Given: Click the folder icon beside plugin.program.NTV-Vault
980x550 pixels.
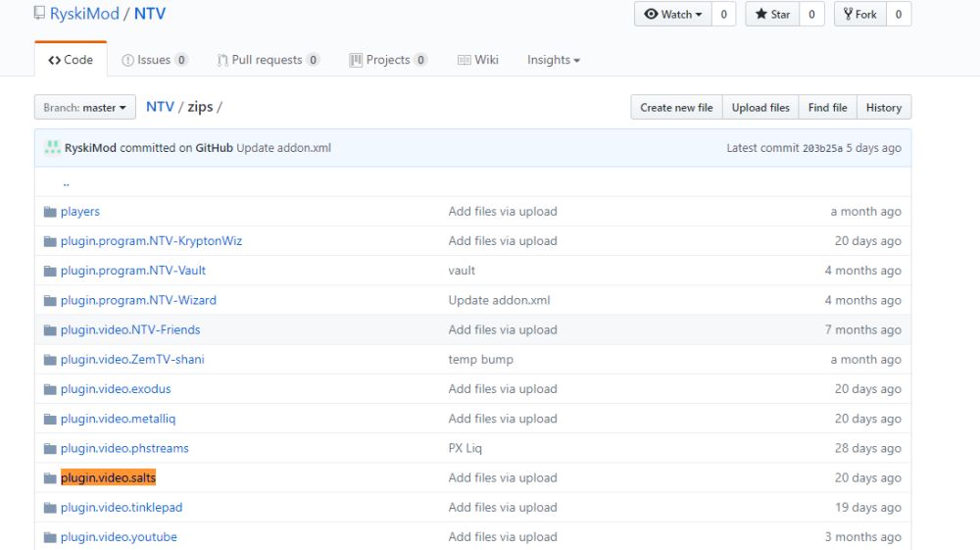Looking at the screenshot, I should pos(50,271).
